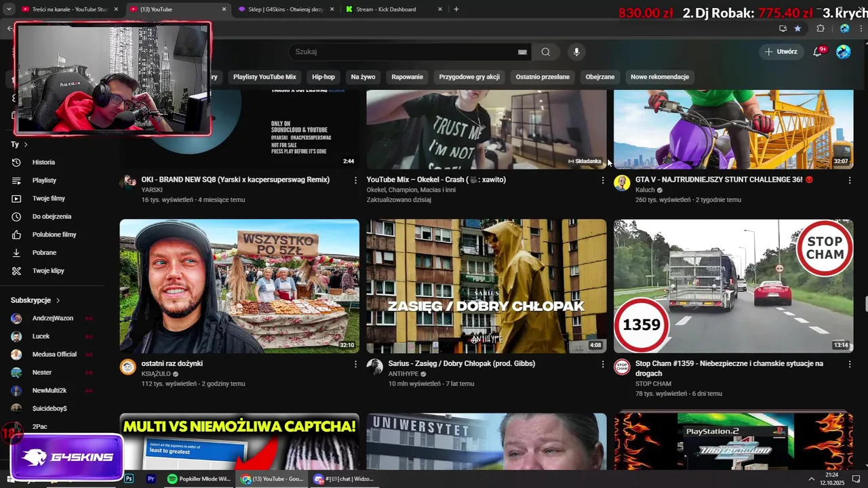The height and width of the screenshot is (488, 868).
Task: Filter by Hip-hop chip
Action: pos(323,77)
